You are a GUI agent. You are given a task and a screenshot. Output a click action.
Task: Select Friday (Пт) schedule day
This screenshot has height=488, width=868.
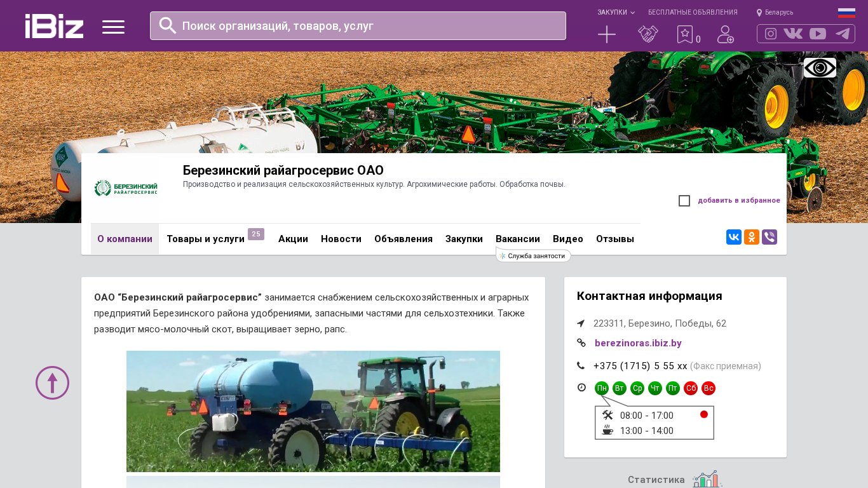click(673, 388)
